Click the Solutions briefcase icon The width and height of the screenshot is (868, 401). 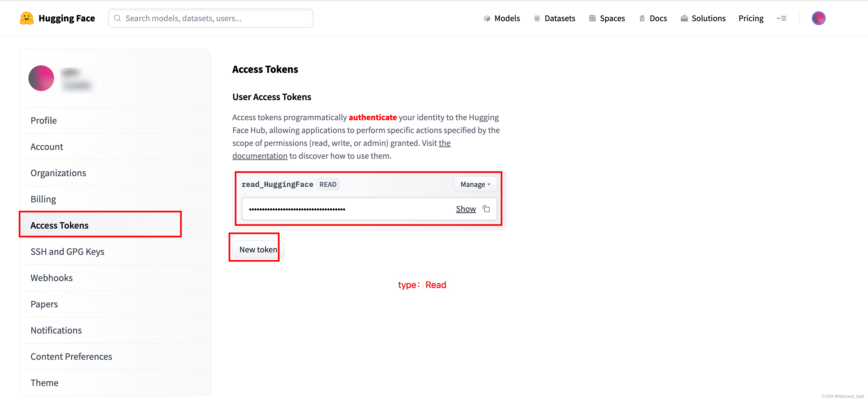point(684,18)
